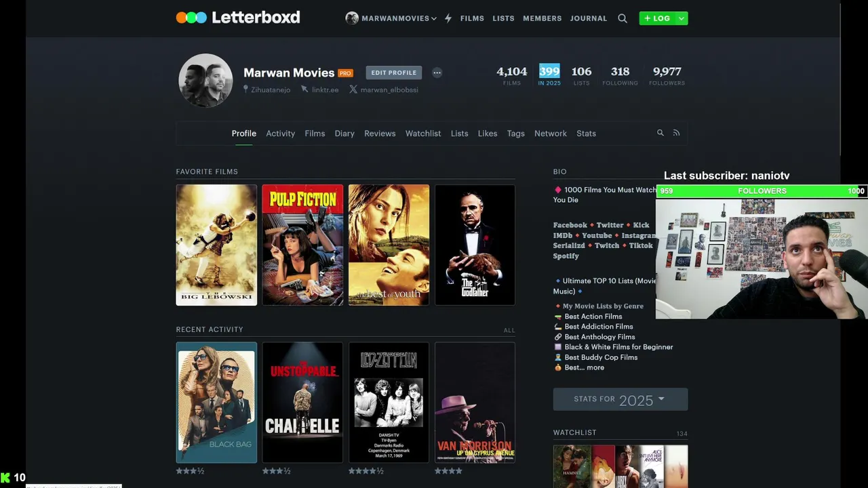Image resolution: width=868 pixels, height=488 pixels.
Task: Open the 318 Following stat
Action: (620, 75)
